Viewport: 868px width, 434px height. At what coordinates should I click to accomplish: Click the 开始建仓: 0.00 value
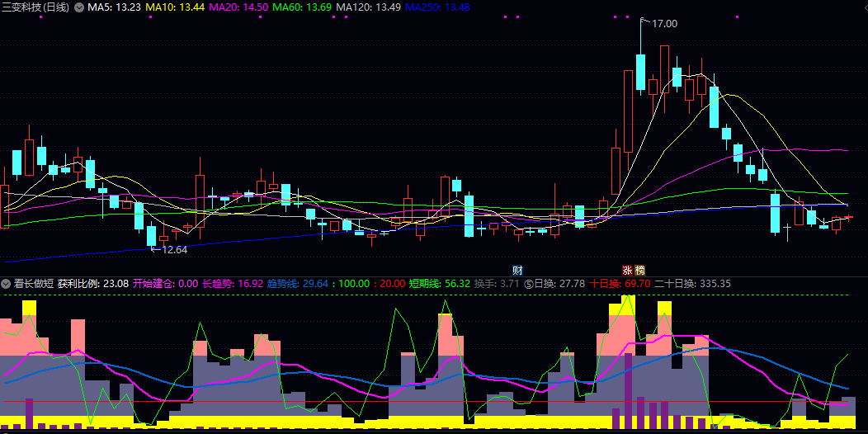[165, 284]
